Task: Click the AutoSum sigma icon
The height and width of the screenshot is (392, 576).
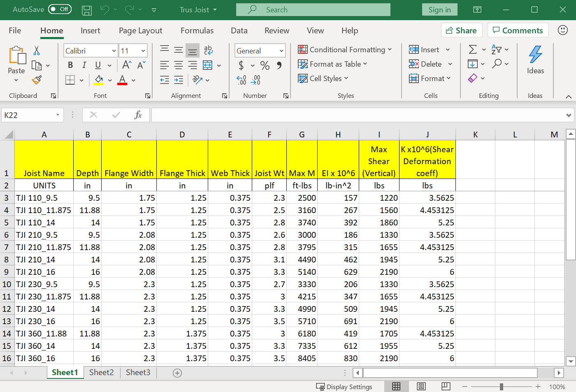Action: (473, 50)
